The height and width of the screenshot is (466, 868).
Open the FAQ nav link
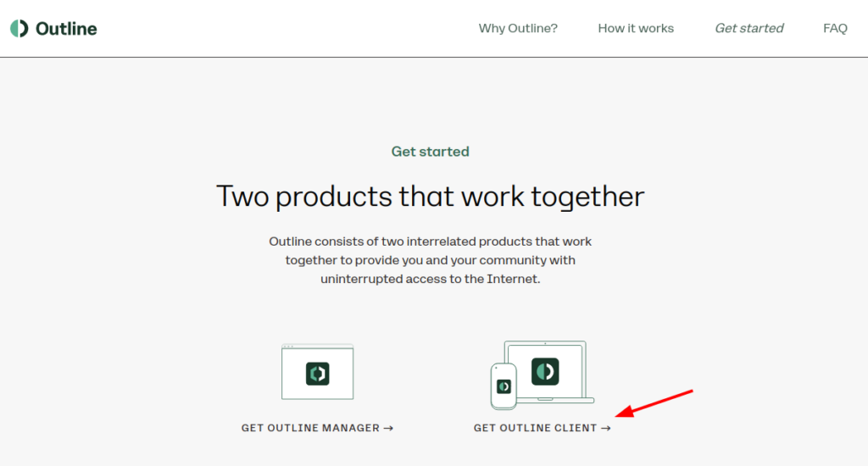[x=835, y=28]
